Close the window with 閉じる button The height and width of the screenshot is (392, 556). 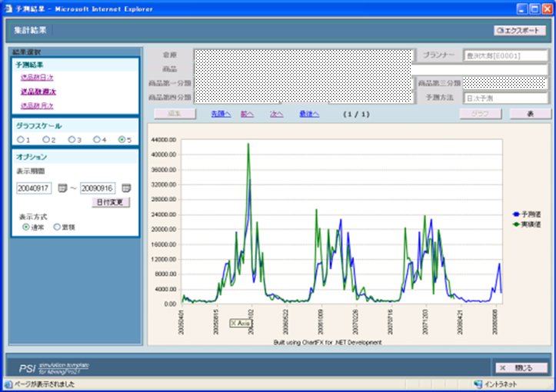pyautogui.click(x=521, y=368)
